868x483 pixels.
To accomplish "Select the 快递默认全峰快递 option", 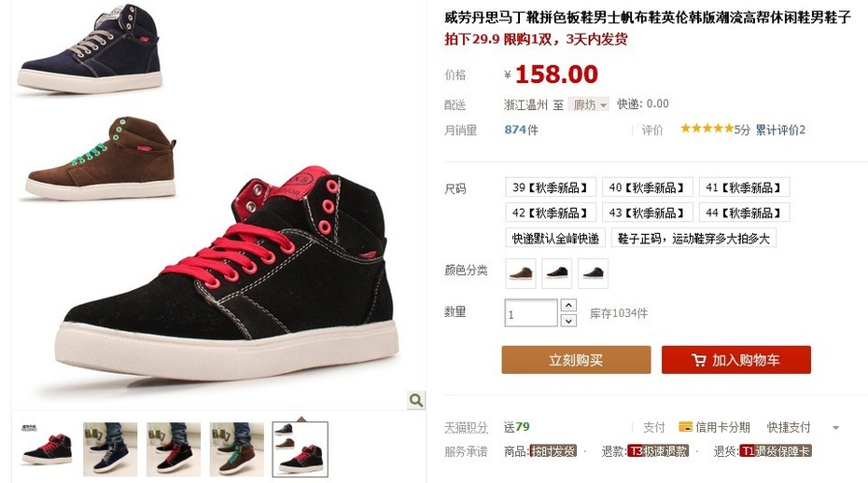I will click(x=555, y=238).
